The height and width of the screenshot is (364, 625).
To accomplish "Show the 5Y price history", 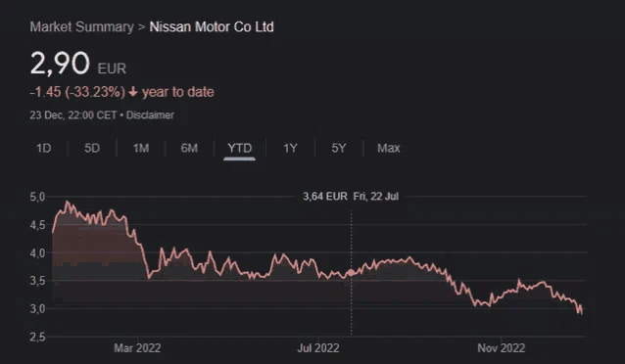I will 339,148.
